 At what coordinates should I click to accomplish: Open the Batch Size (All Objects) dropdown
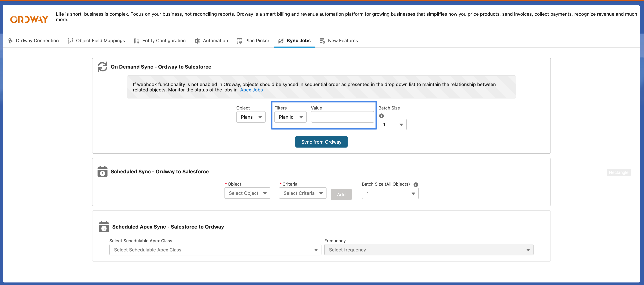[x=390, y=193]
